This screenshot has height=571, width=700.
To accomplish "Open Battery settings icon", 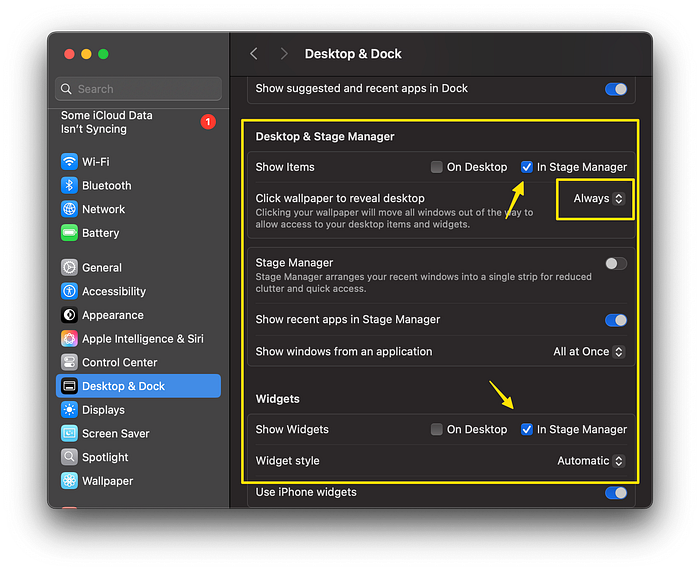I will [69, 233].
